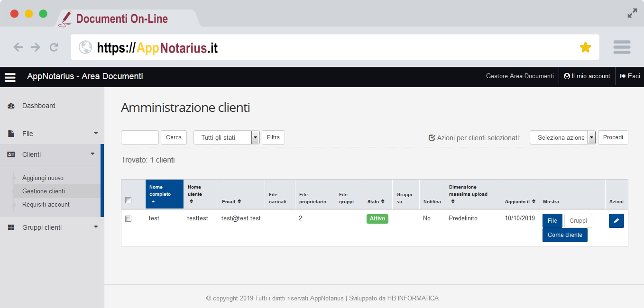Open 'Aggiungi nuovo' in the Clienti submenu

[43, 178]
